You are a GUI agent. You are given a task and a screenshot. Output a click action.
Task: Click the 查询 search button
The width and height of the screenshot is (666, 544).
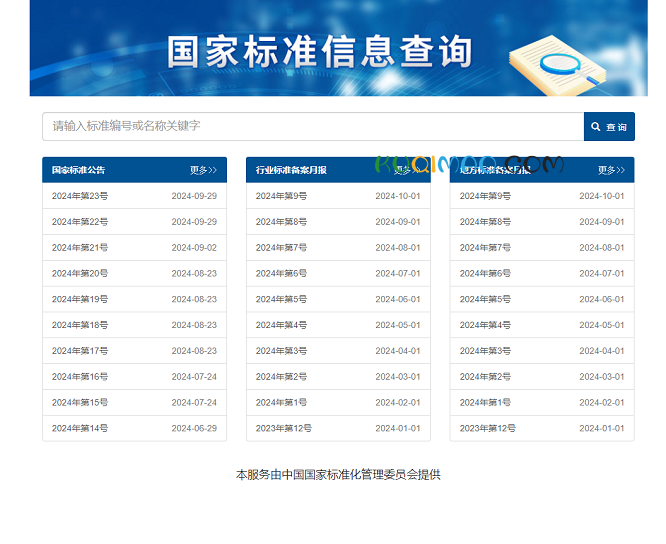pyautogui.click(x=609, y=127)
